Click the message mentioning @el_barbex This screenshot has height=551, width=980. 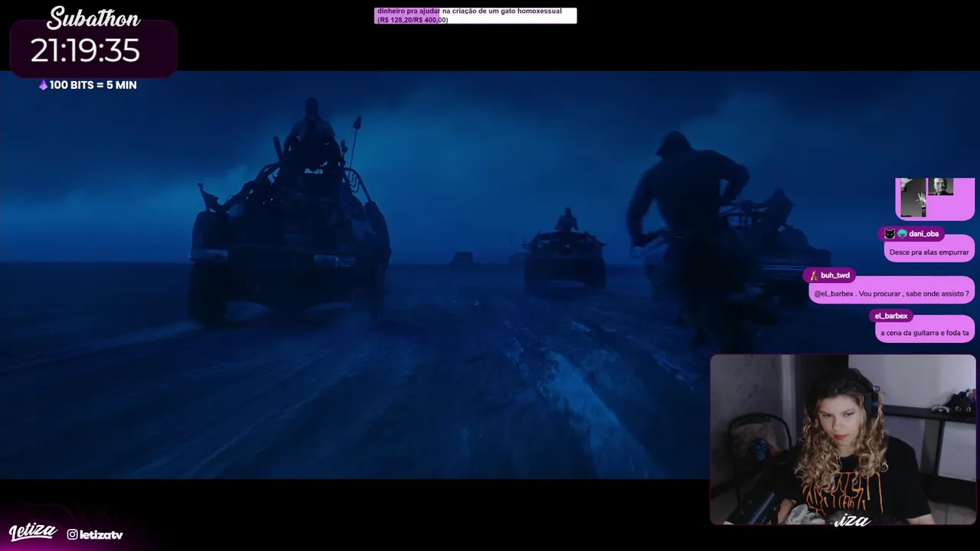pyautogui.click(x=891, y=293)
